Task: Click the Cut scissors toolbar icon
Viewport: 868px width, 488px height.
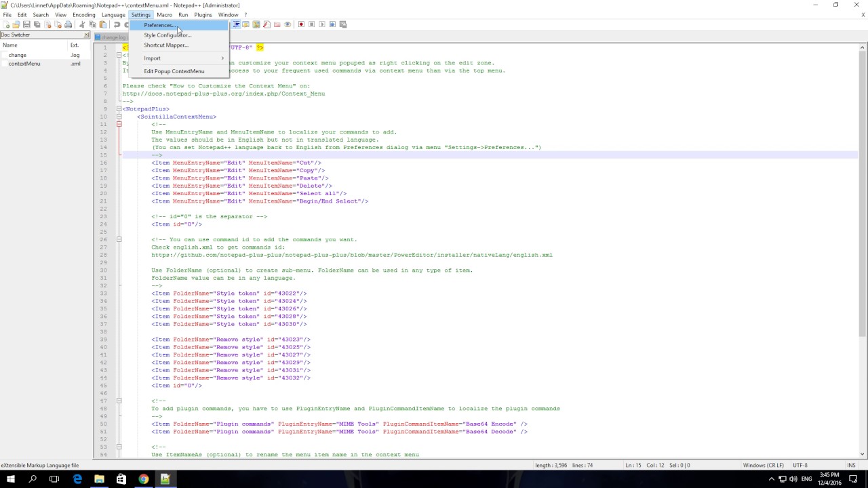Action: (x=82, y=24)
